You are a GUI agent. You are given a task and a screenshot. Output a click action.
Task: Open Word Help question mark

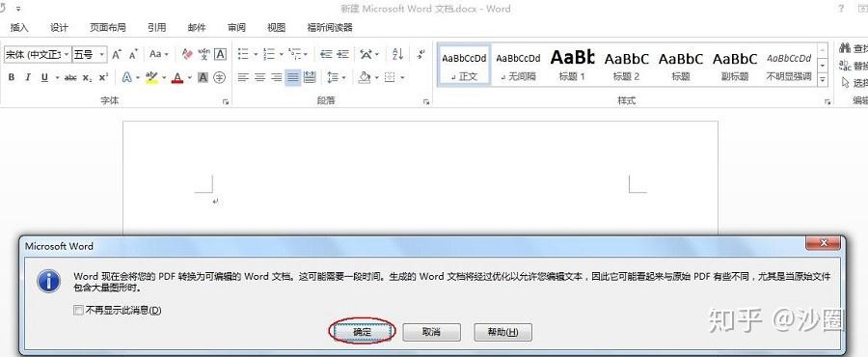(x=841, y=9)
